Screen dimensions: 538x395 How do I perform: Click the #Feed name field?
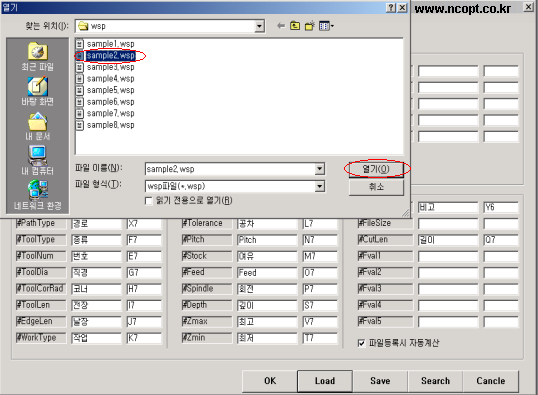tap(267, 273)
